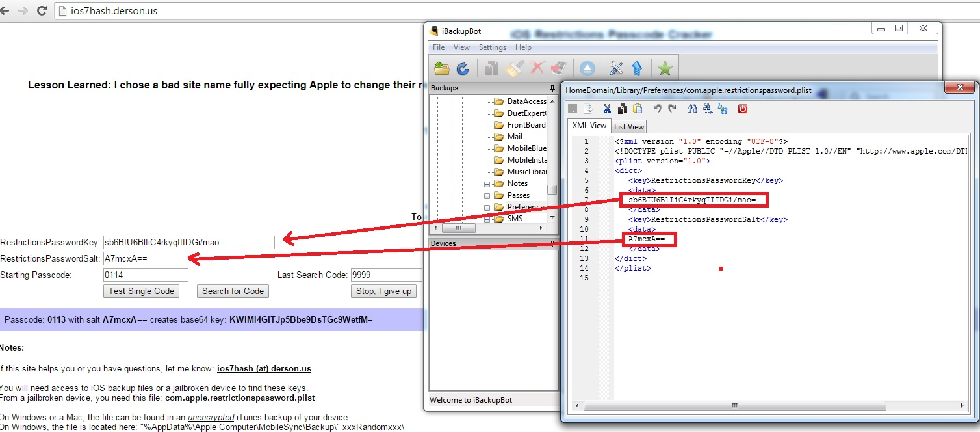Click the gray save icon in plist editor
Image resolution: width=980 pixels, height=432 pixels.
pyautogui.click(x=573, y=109)
